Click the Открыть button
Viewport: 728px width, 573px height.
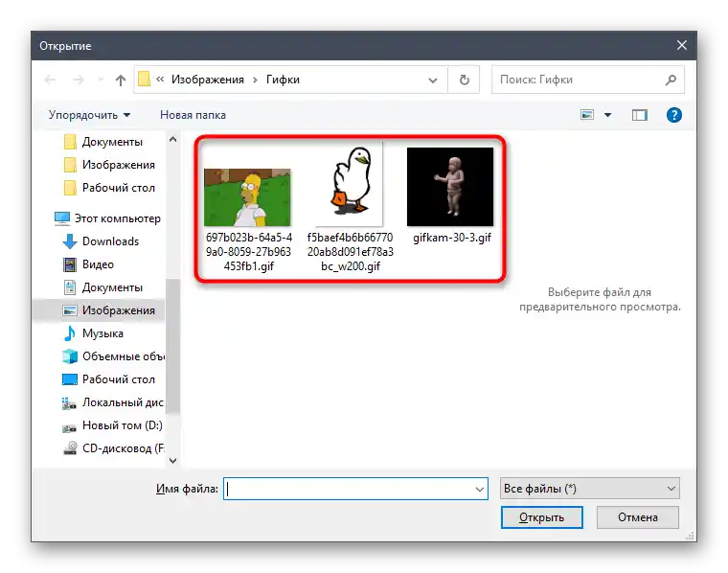(x=542, y=517)
